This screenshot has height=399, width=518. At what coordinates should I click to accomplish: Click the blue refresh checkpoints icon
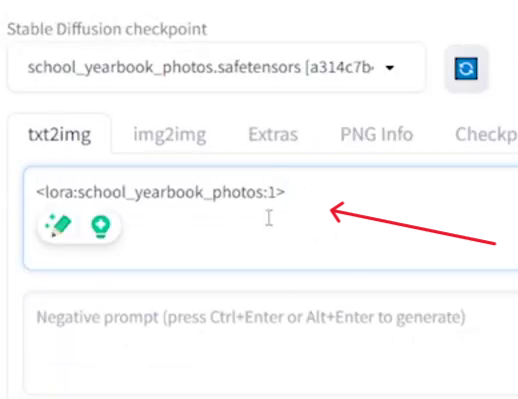466,69
